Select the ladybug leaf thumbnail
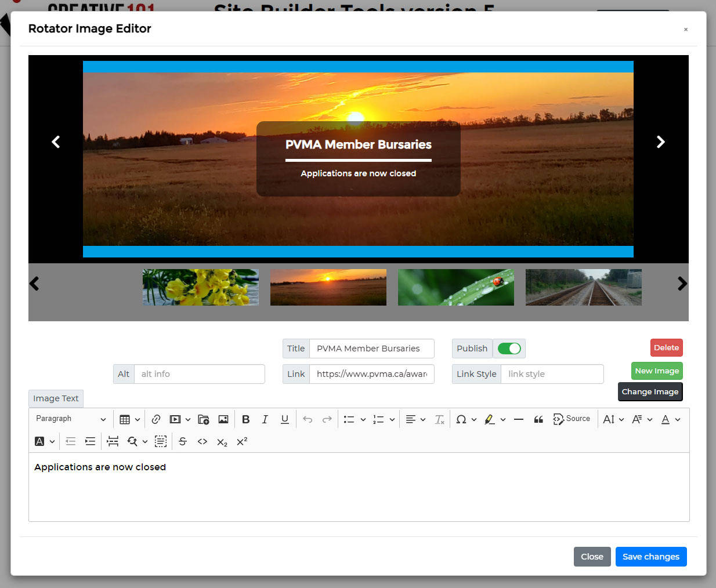The image size is (716, 588). coord(456,287)
